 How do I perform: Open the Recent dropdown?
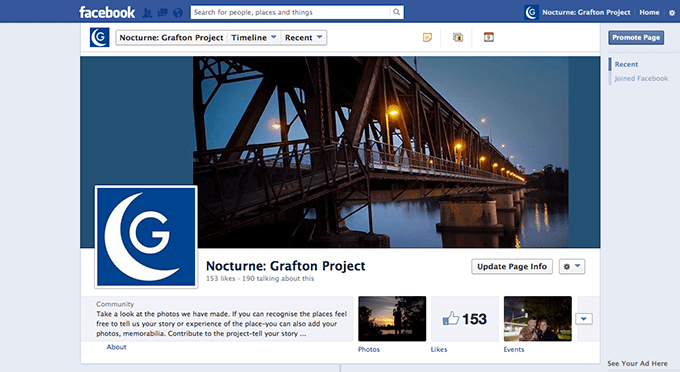pyautogui.click(x=304, y=38)
